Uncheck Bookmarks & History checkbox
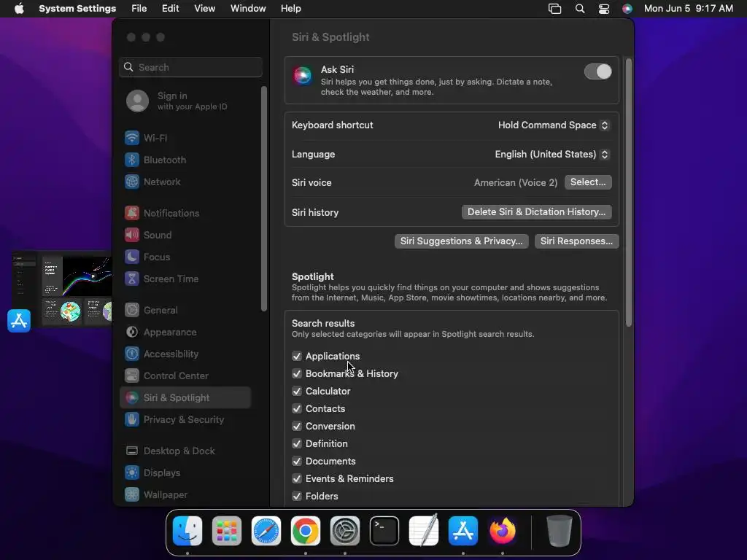The height and width of the screenshot is (560, 747). 297,374
